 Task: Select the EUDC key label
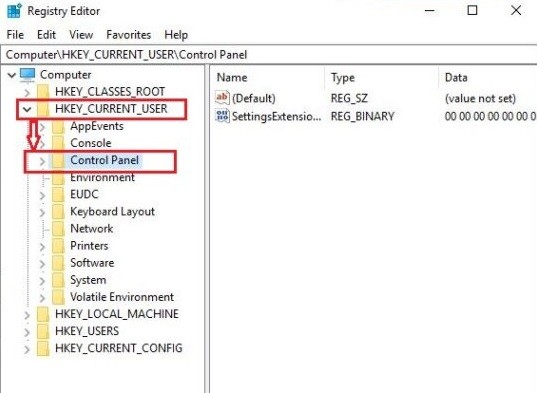click(84, 194)
